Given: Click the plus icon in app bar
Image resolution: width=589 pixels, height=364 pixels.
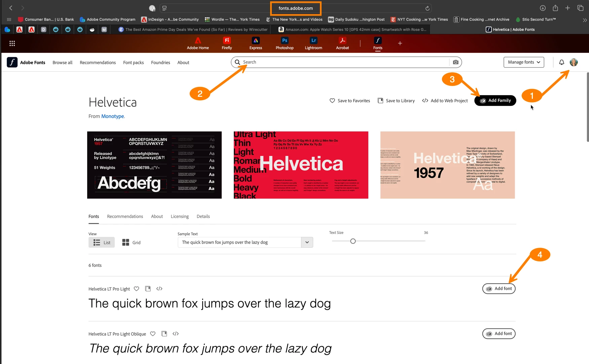Looking at the screenshot, I should 400,43.
